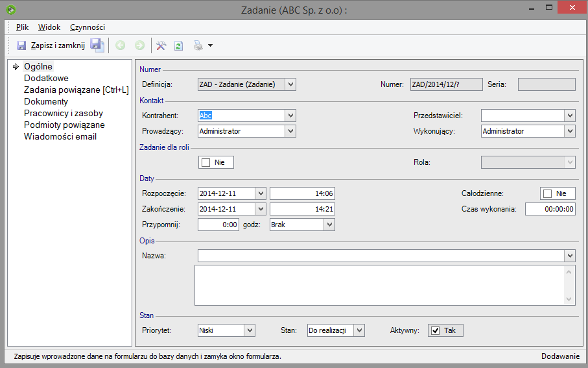Select the Ogólne section
The width and height of the screenshot is (588, 368).
[38, 66]
